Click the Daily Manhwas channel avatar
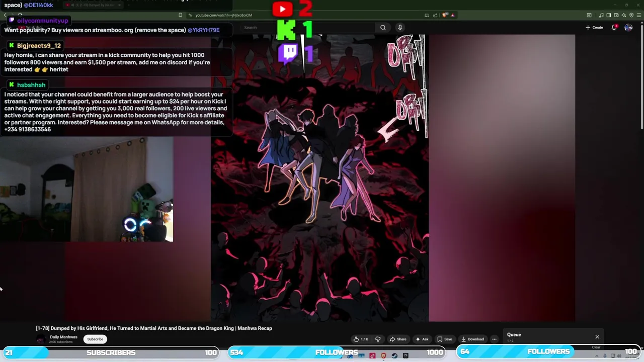 [x=41, y=339]
